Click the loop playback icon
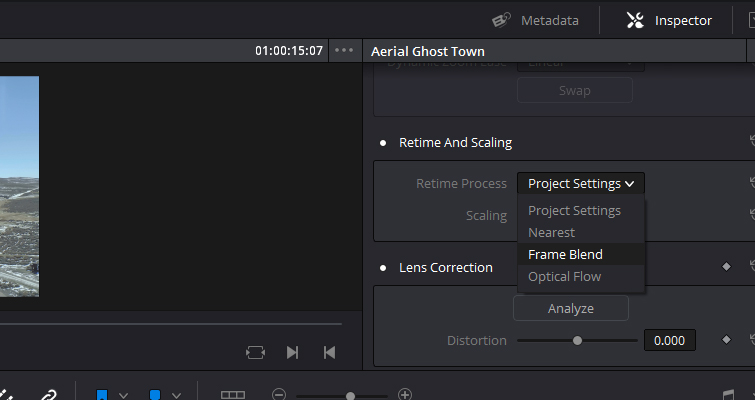Image resolution: width=755 pixels, height=400 pixels. tap(255, 352)
